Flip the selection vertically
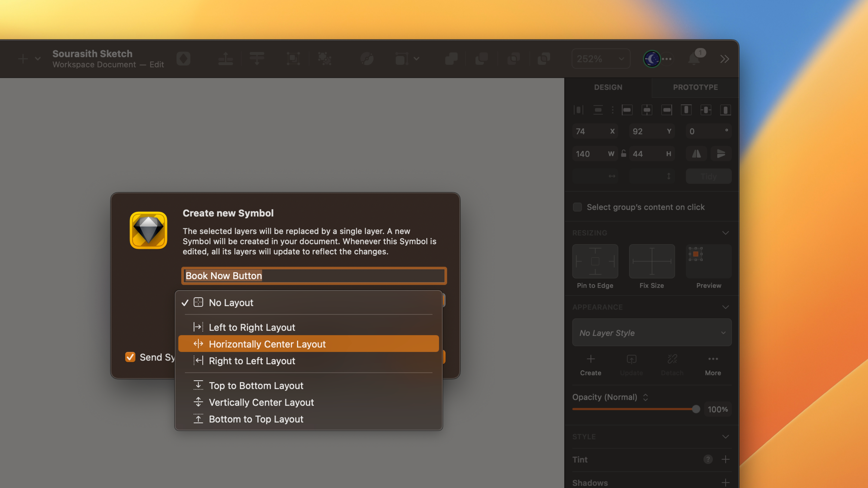The height and width of the screenshot is (488, 868). pos(721,154)
